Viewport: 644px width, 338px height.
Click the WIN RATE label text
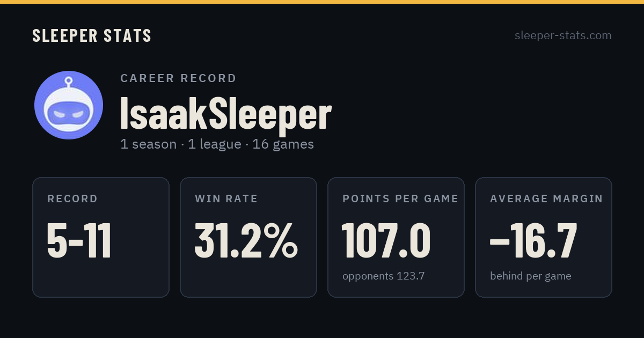pyautogui.click(x=226, y=199)
